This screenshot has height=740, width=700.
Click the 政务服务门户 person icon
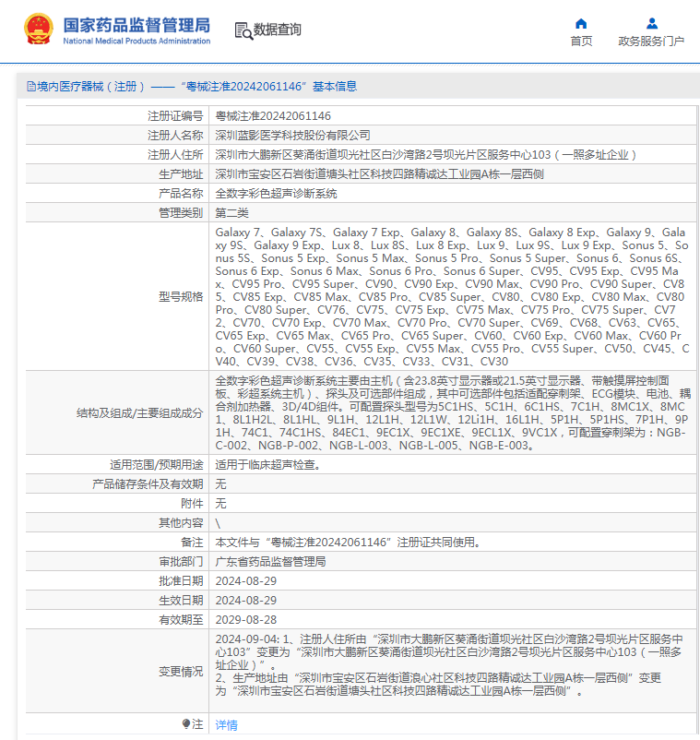pos(651,23)
